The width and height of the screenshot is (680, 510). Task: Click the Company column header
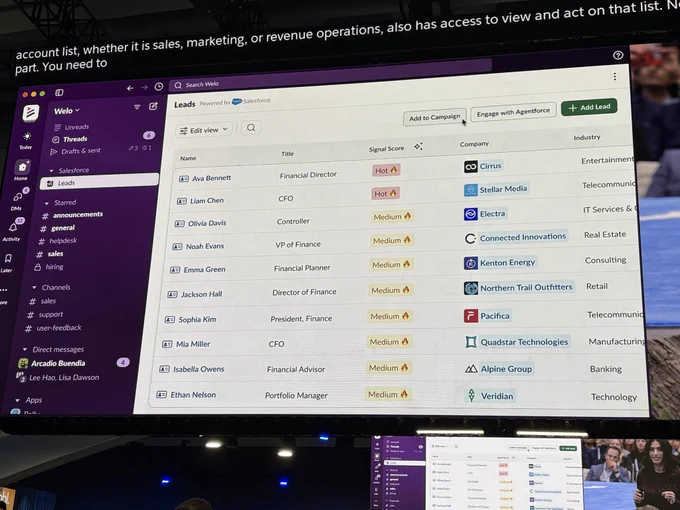click(474, 144)
